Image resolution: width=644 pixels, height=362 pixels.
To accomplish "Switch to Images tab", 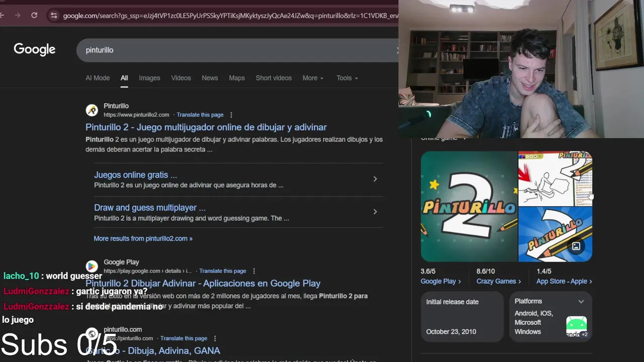I will coord(149,78).
